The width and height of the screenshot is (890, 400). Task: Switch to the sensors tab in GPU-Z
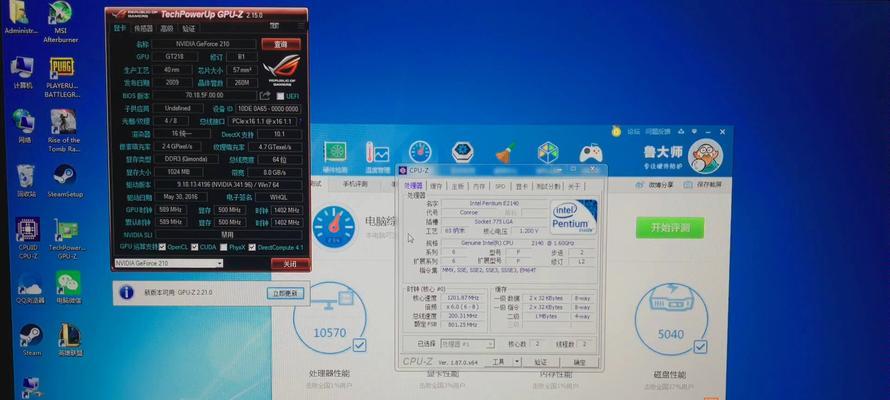[143, 30]
